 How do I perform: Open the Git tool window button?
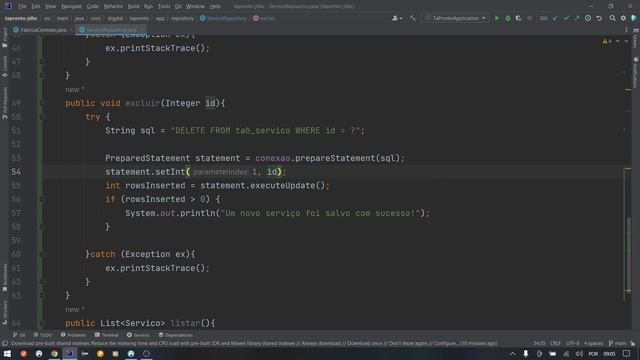[x=18, y=335]
